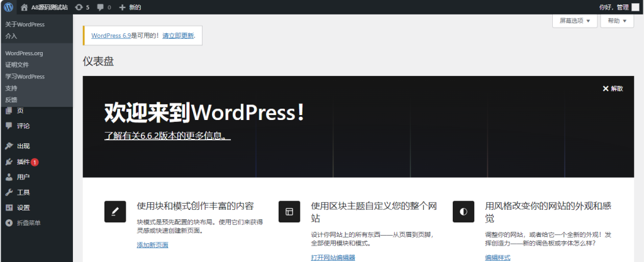Click the pencil icon for block content
The image size is (644, 262).
pos(115,212)
